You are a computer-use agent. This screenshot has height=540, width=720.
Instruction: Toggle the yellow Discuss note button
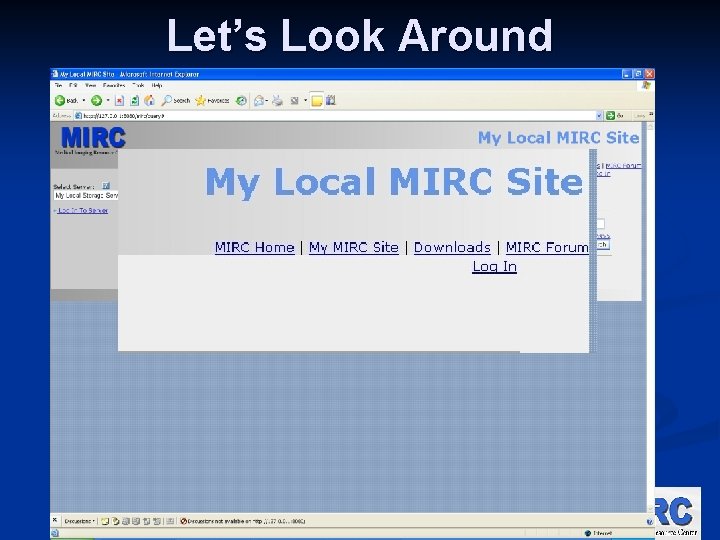tap(316, 101)
